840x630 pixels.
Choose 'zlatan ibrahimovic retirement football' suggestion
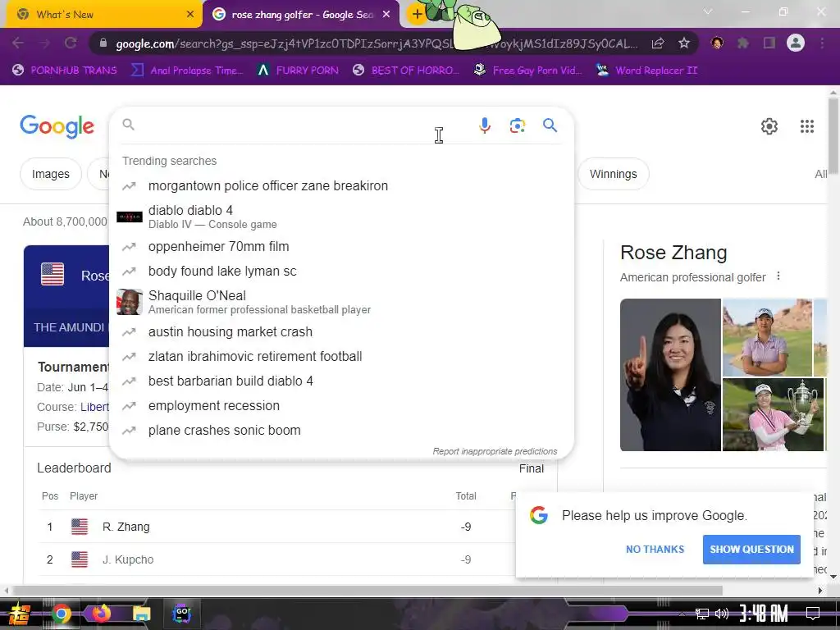341,356
